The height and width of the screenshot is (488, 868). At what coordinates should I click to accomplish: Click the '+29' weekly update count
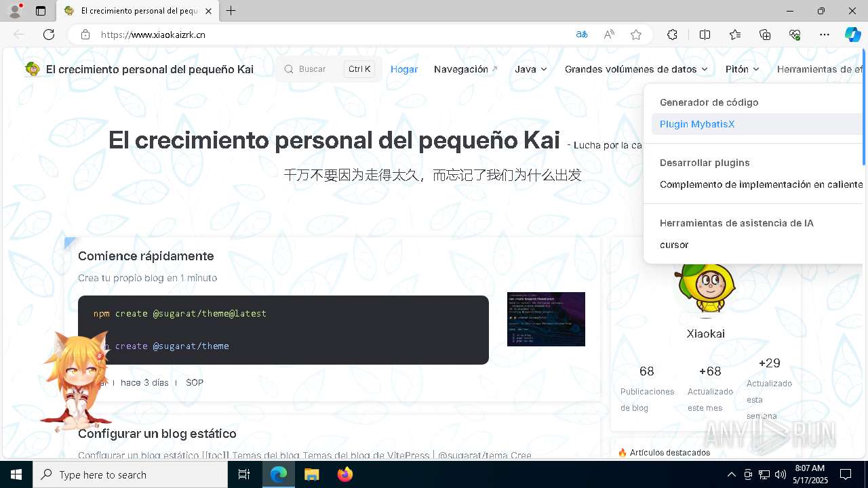point(770,363)
